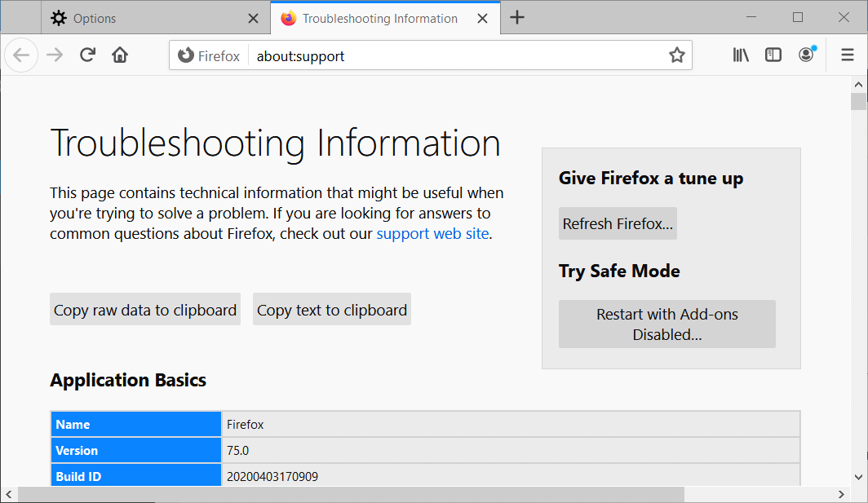Click the Try Safe Mode heading
The width and height of the screenshot is (868, 503).
(619, 271)
